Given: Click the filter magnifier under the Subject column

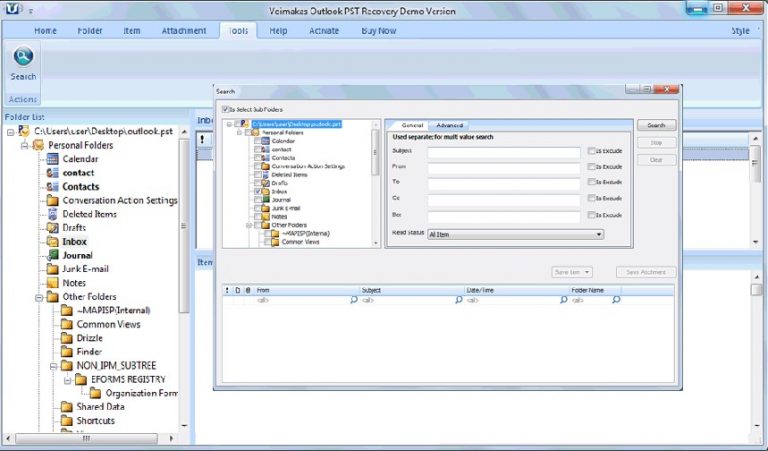Looking at the screenshot, I should [x=458, y=300].
